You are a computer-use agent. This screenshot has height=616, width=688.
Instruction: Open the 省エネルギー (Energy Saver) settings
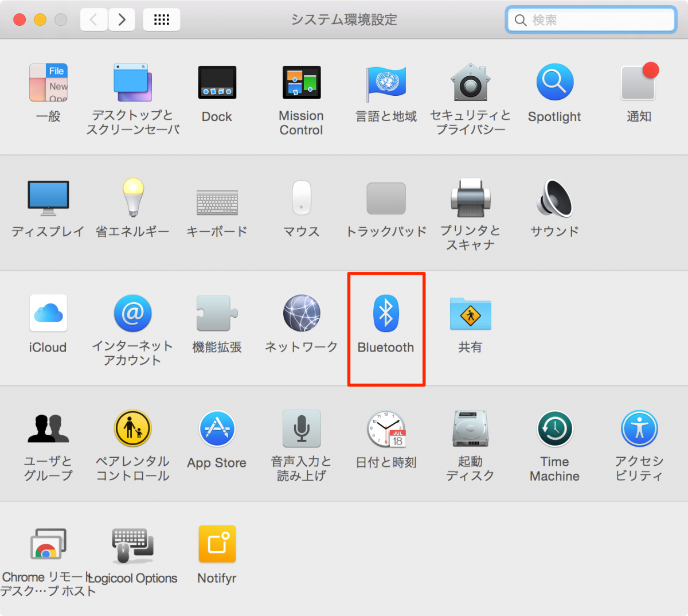coord(132,198)
